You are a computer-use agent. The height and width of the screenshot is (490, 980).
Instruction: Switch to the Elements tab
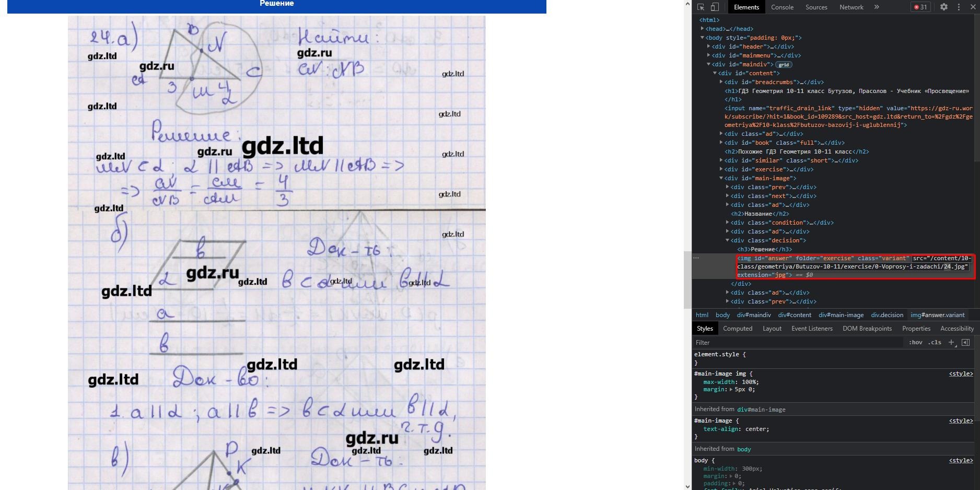[746, 7]
